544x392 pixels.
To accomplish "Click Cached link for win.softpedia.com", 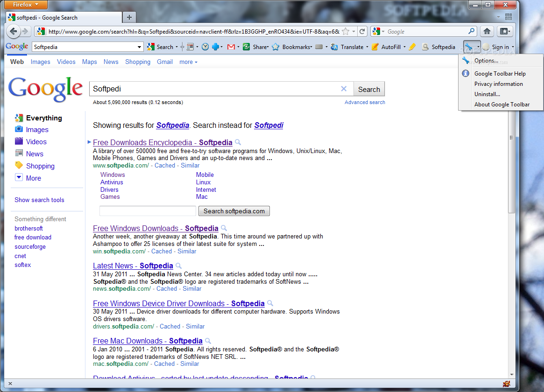I will (x=161, y=251).
